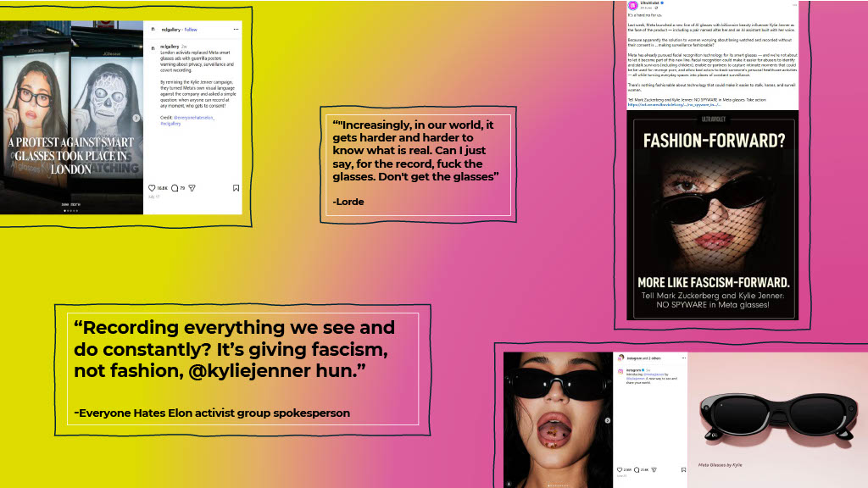Open nclgallery avatar in post header
Viewport: 868px width, 488px height.
[x=153, y=30]
